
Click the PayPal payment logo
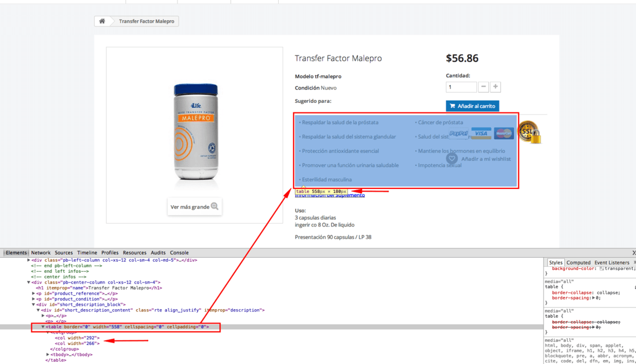pyautogui.click(x=458, y=133)
